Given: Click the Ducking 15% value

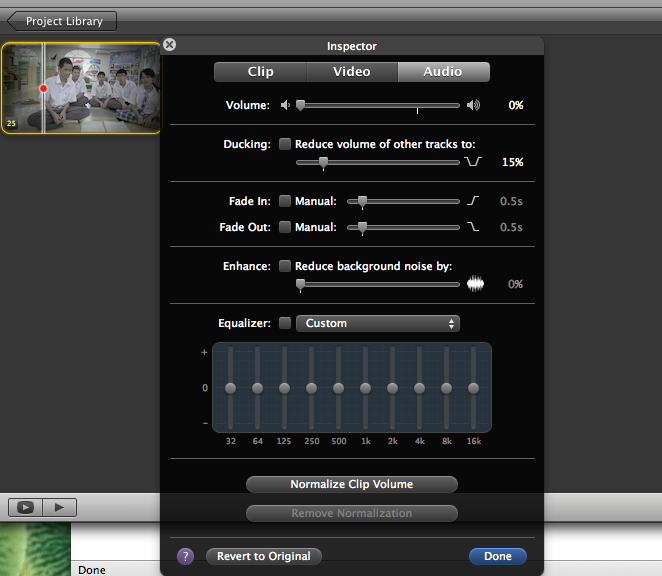Looking at the screenshot, I should click(513, 162).
